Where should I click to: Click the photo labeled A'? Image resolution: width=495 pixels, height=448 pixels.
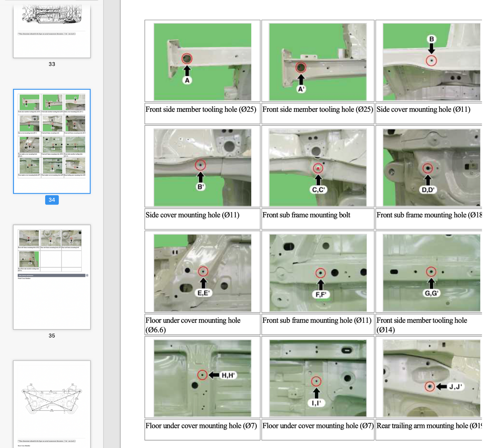[x=318, y=62]
